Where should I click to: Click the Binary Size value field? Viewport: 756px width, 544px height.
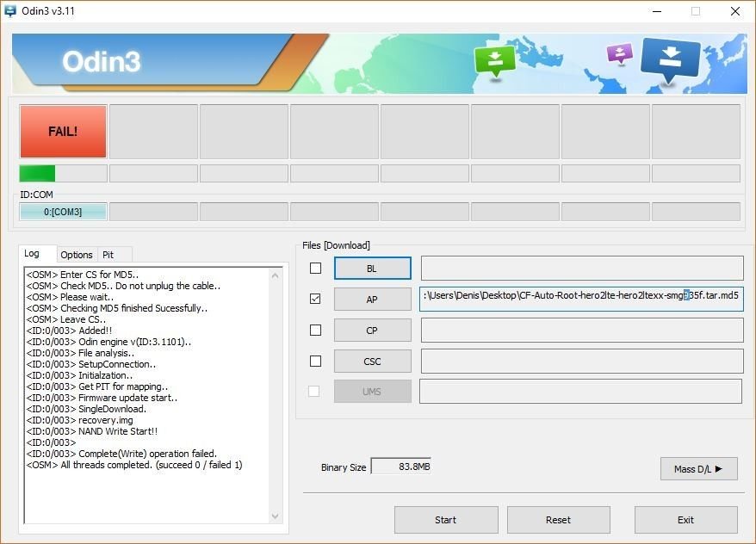click(401, 467)
